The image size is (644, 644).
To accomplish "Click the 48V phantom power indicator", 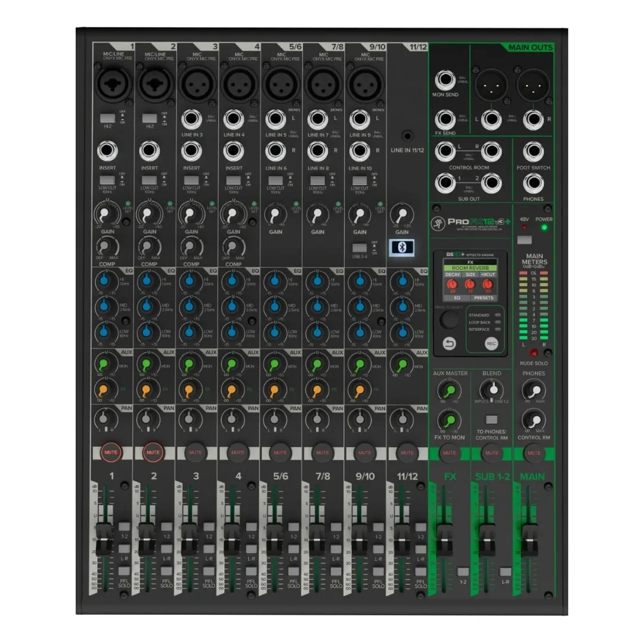I will 524,227.
